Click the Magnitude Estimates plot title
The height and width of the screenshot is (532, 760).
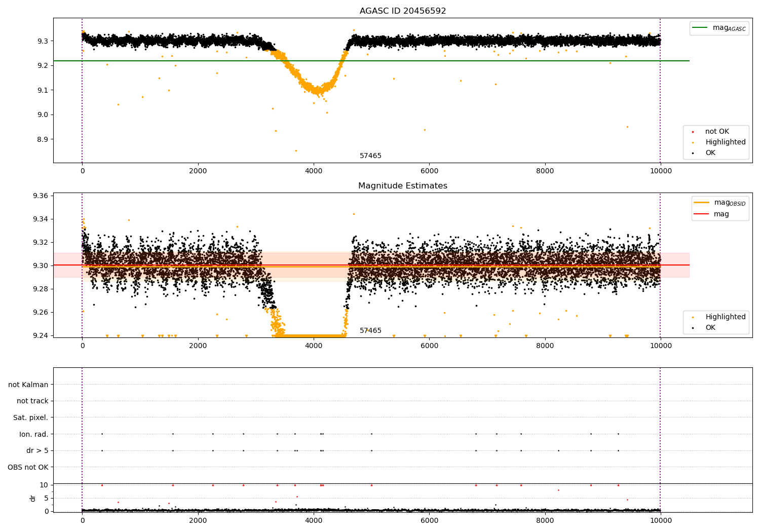pos(403,186)
